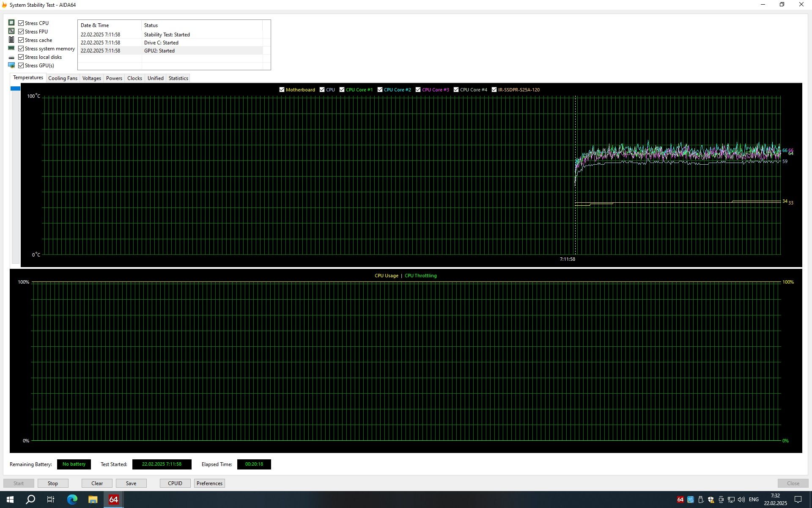Open File Explorer from the taskbar
Screen dimensions: 812x508
tap(93, 500)
